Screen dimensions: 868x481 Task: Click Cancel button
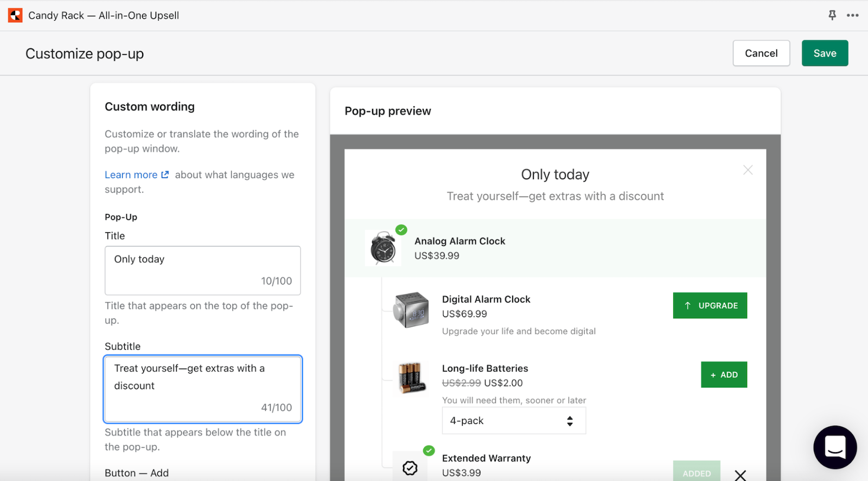click(x=761, y=53)
